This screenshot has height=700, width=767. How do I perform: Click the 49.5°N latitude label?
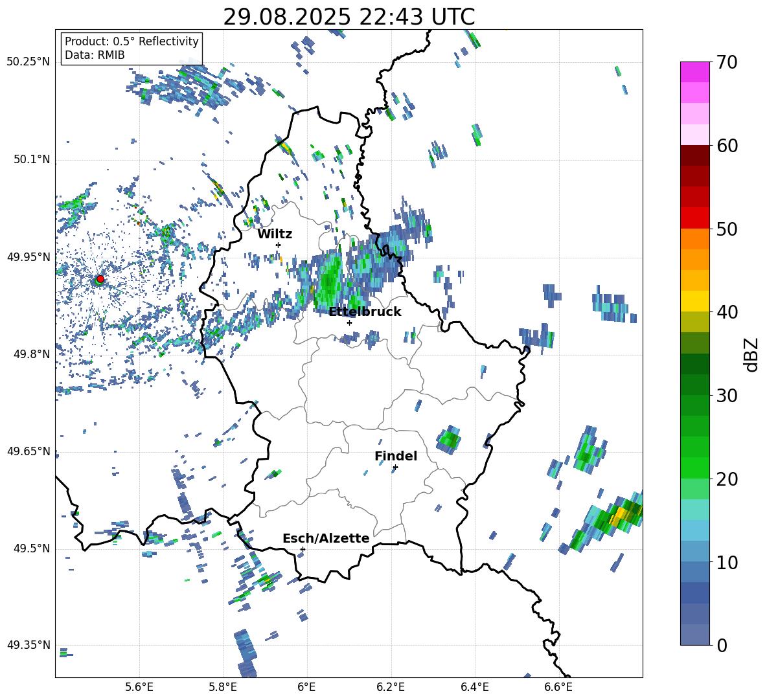click(32, 548)
